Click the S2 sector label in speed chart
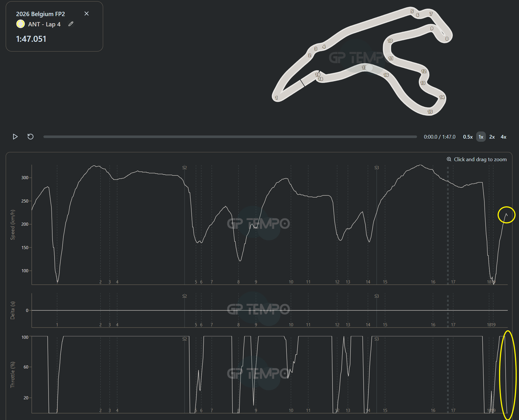Viewport: 519px width, 420px height. tap(184, 167)
